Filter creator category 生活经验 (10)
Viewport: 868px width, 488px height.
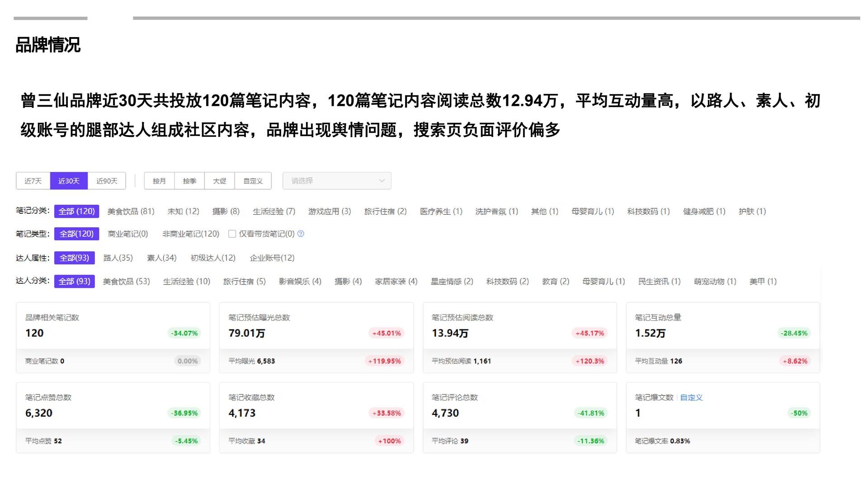click(x=186, y=282)
